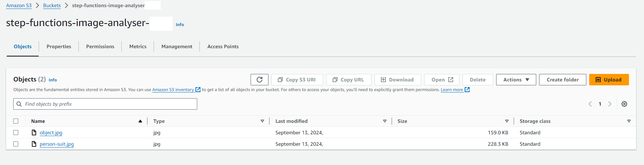The image size is (644, 165).
Task: Go to next page with right chevron
Action: [x=610, y=104]
